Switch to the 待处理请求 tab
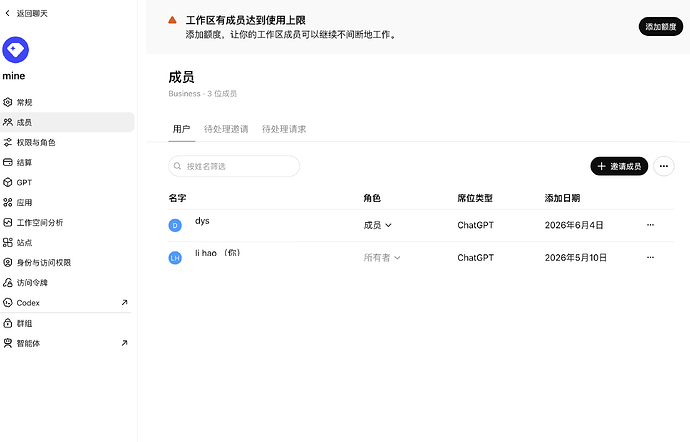 (x=284, y=129)
